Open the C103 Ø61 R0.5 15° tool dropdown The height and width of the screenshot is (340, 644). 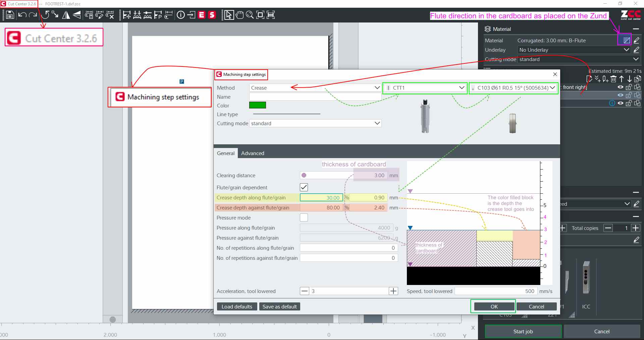pyautogui.click(x=514, y=88)
